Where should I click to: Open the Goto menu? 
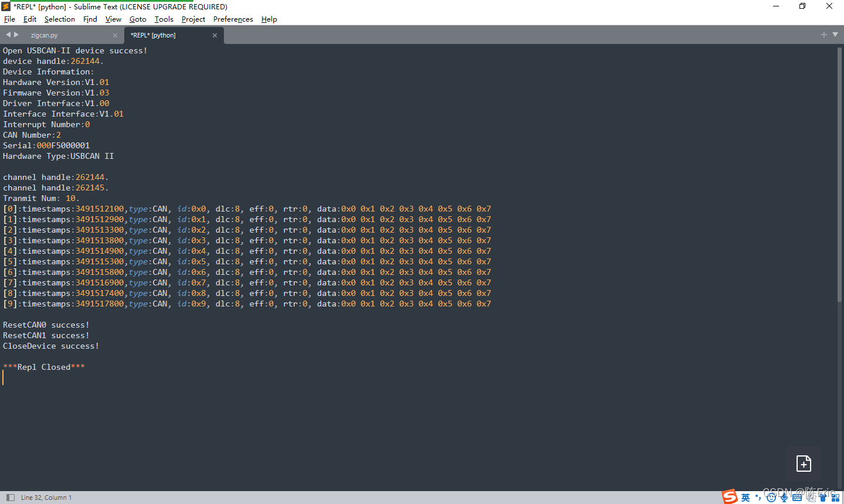tap(138, 19)
